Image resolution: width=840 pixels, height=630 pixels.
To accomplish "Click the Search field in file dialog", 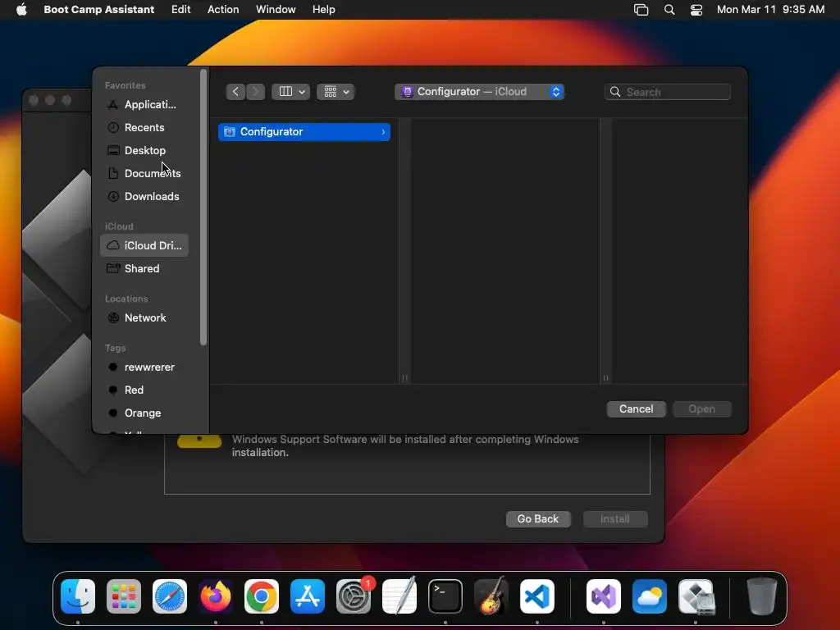I will pyautogui.click(x=668, y=92).
